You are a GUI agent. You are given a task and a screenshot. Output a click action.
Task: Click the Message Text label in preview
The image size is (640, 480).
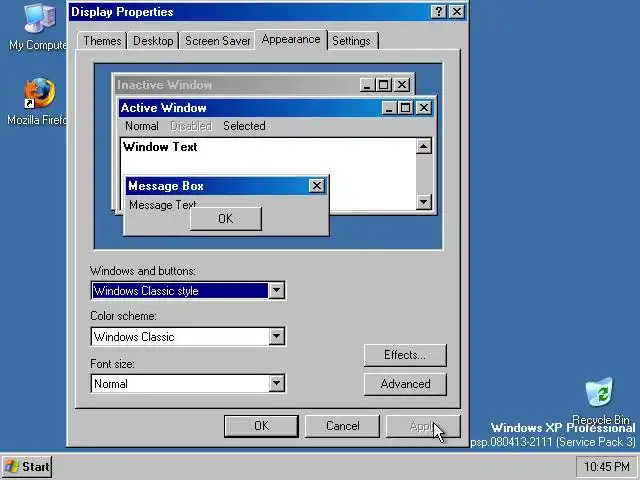pos(162,204)
